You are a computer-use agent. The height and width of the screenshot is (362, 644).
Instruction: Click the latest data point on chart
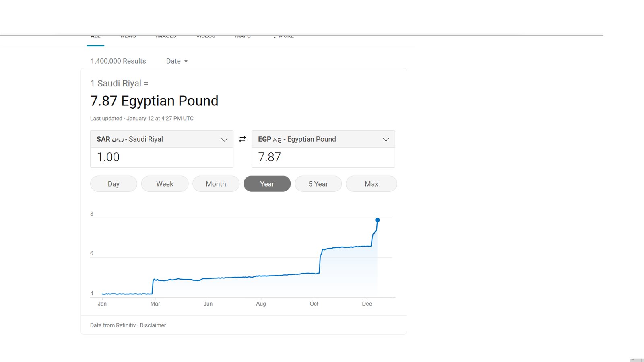[377, 220]
